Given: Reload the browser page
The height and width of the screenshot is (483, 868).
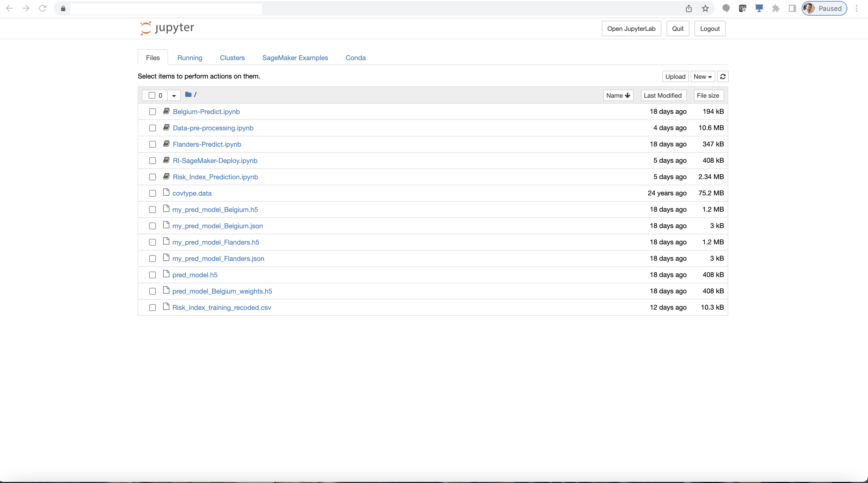Looking at the screenshot, I should point(42,9).
